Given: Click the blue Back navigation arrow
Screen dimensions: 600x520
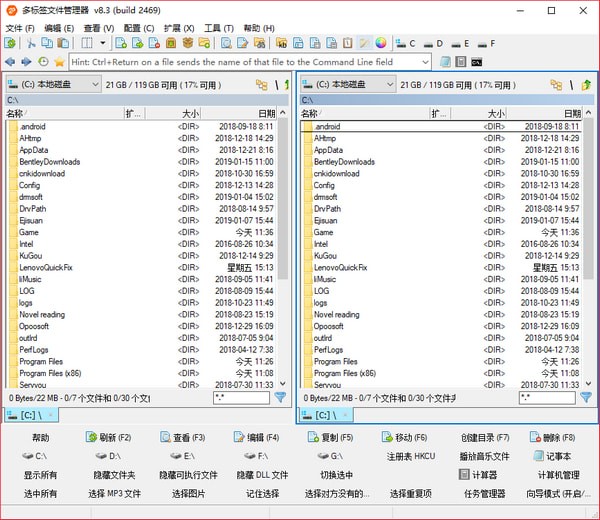Looking at the screenshot, I should pyautogui.click(x=10, y=62).
